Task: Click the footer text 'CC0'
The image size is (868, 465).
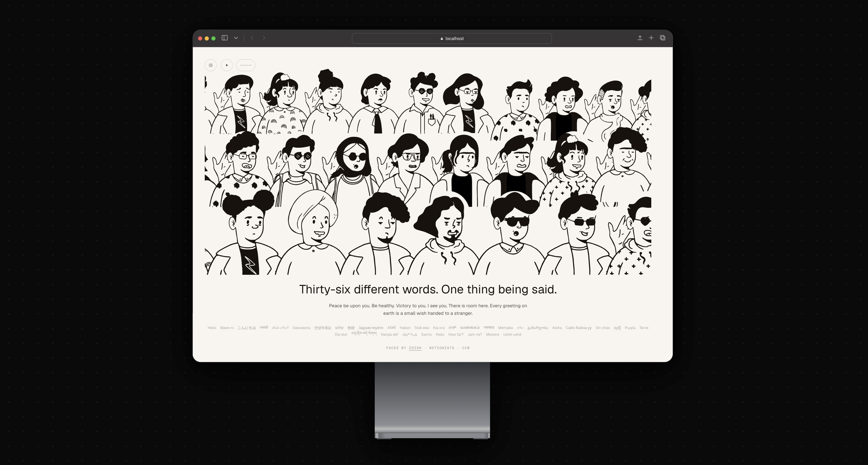Action: coord(466,348)
